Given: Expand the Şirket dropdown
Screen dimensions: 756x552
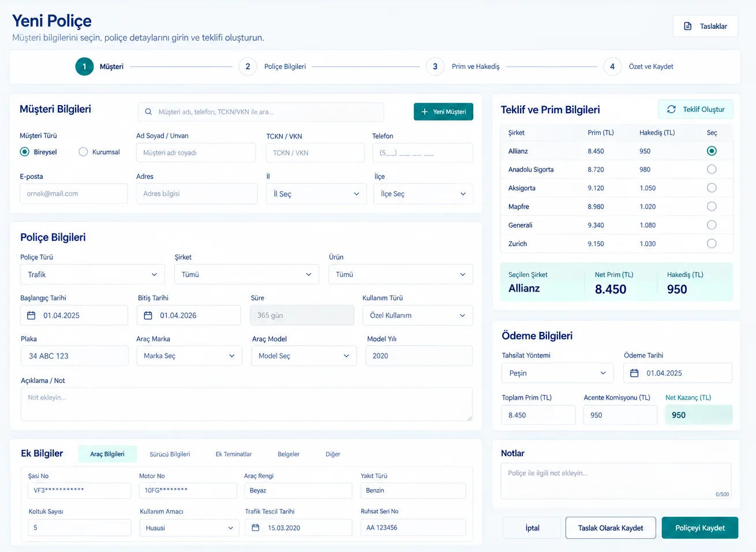Looking at the screenshot, I should point(246,274).
